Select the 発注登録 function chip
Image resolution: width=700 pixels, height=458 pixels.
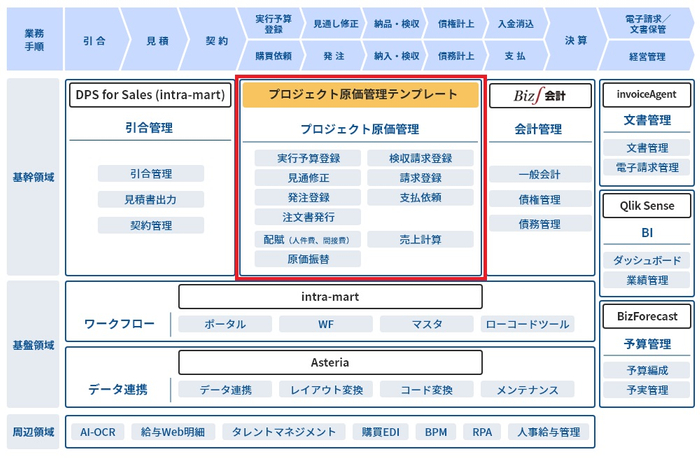click(x=308, y=197)
